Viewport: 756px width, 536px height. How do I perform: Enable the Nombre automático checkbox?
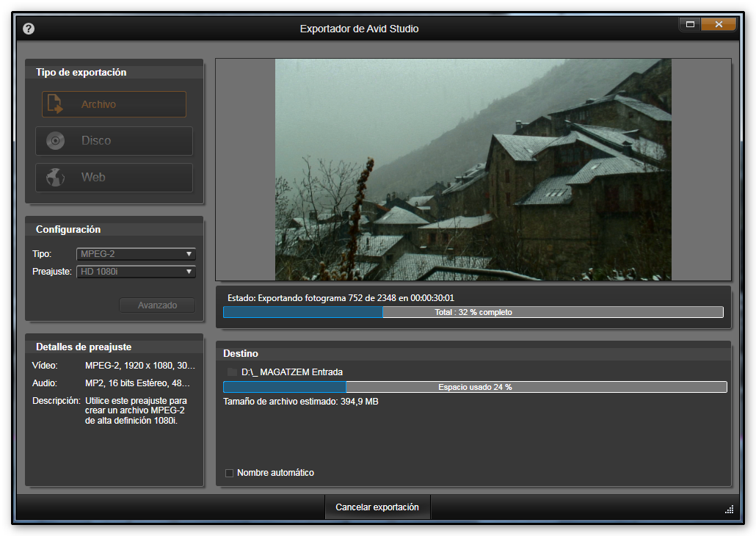tap(230, 473)
